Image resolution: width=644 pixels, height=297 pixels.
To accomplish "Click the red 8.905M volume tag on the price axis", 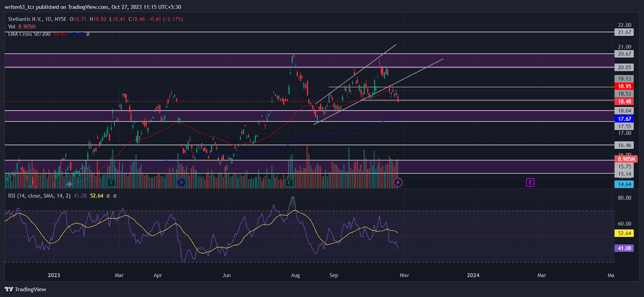I will (626, 159).
